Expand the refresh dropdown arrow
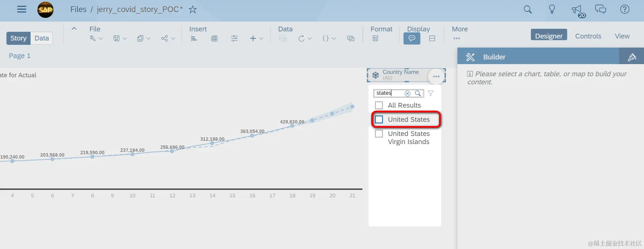644x249 pixels. click(x=310, y=38)
